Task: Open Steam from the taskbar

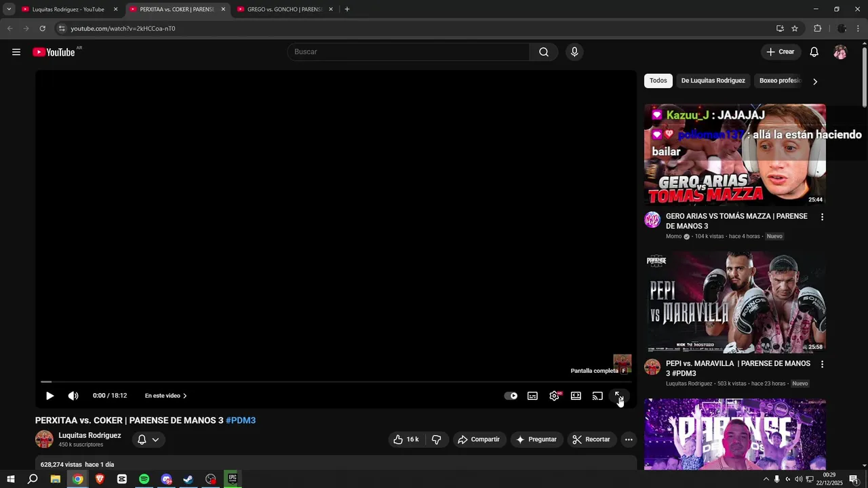Action: (189, 479)
